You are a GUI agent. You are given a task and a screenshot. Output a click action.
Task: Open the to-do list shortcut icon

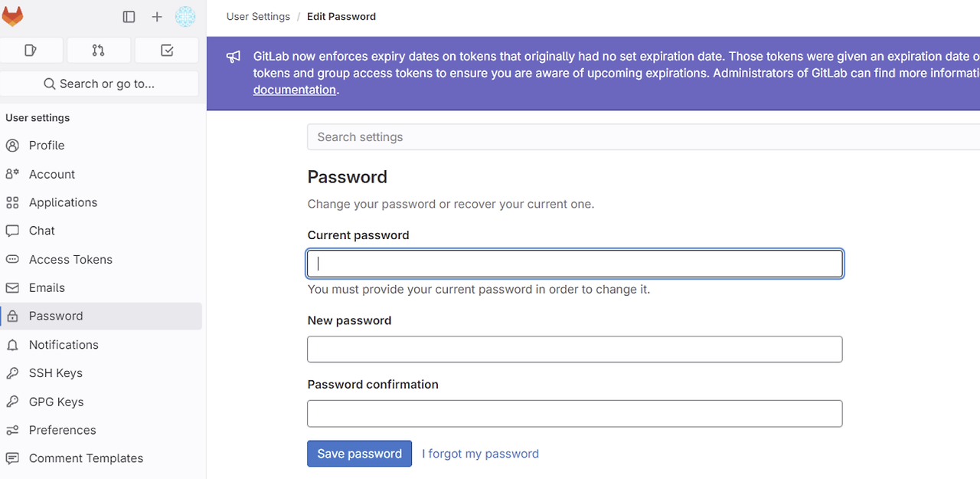pyautogui.click(x=167, y=51)
